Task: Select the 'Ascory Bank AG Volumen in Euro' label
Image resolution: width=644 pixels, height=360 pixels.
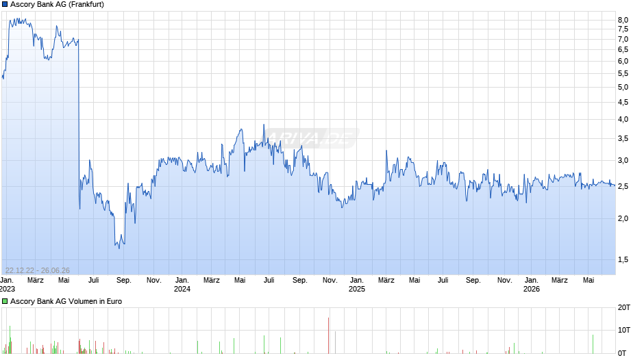Action: (x=66, y=301)
